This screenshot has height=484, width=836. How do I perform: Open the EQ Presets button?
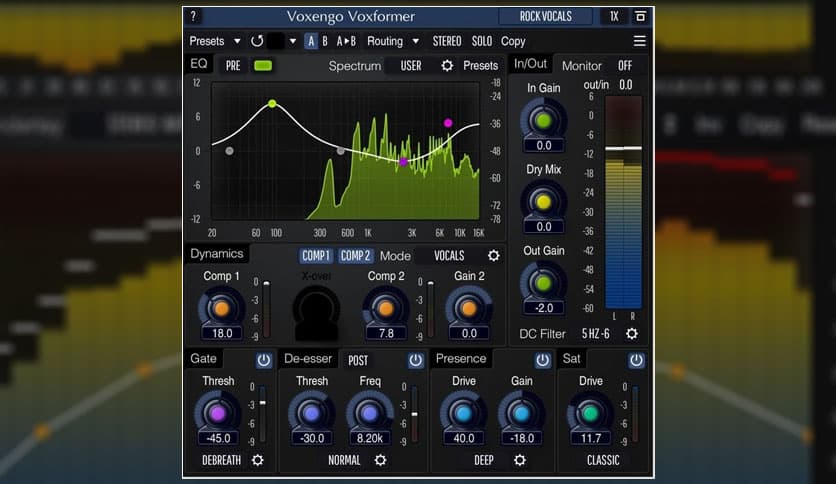(480, 66)
